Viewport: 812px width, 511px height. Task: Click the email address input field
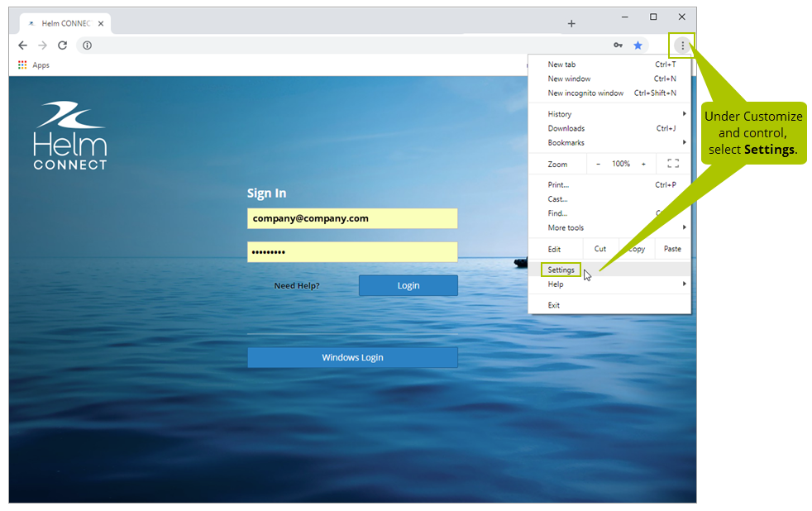352,218
